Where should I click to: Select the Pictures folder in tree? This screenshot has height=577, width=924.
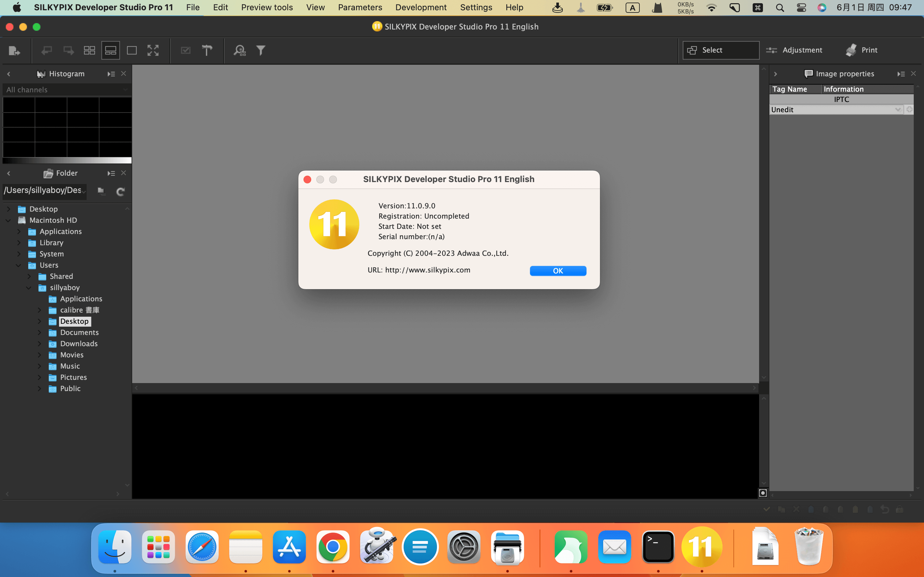pos(73,377)
